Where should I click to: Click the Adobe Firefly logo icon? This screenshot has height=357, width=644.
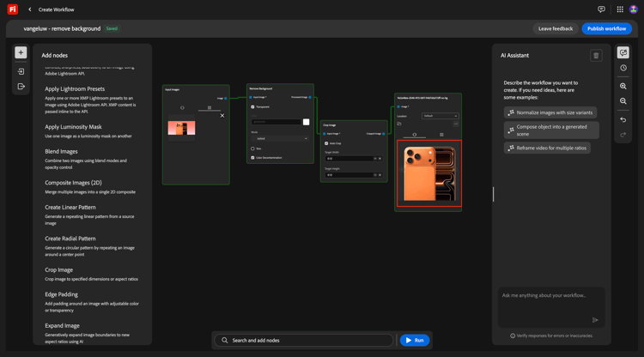[x=13, y=9]
